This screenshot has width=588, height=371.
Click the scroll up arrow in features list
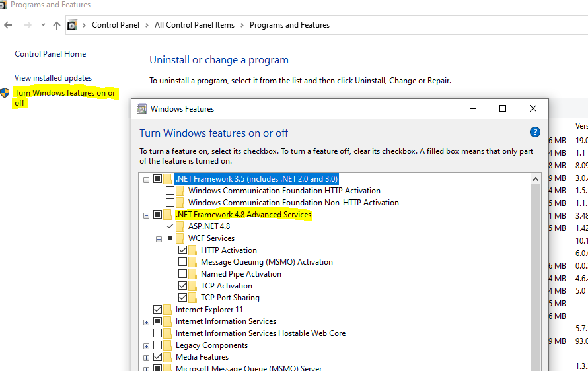click(x=535, y=179)
